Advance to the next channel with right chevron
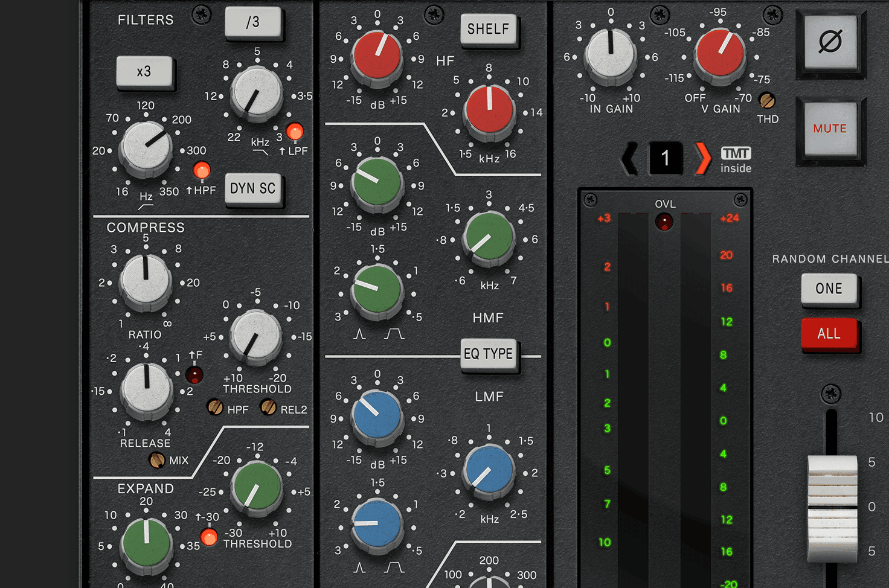Viewport: 889px width, 588px height. pos(701,158)
